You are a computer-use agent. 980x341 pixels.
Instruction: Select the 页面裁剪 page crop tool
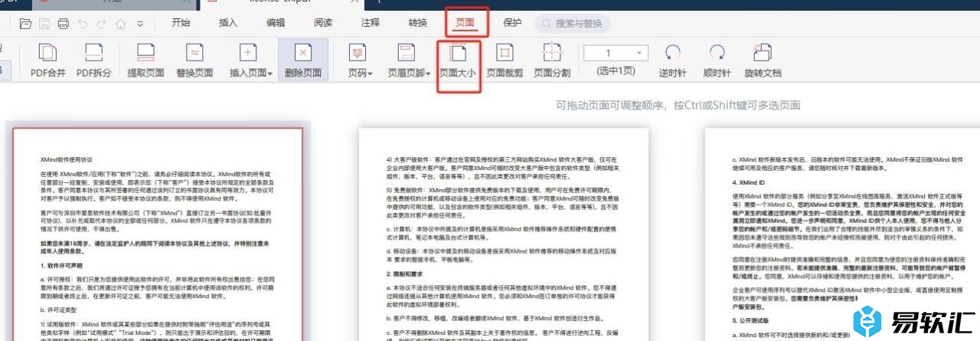(505, 61)
